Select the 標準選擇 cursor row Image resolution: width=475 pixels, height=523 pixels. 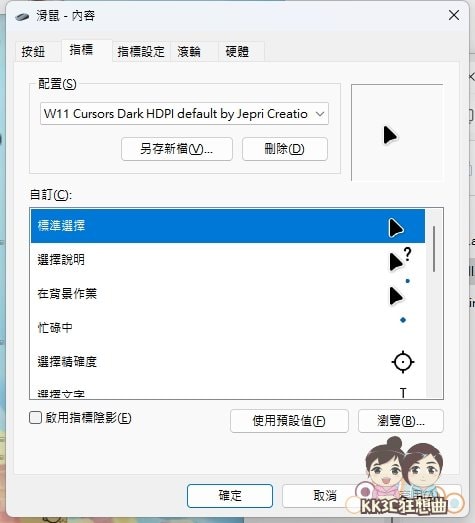(227, 226)
